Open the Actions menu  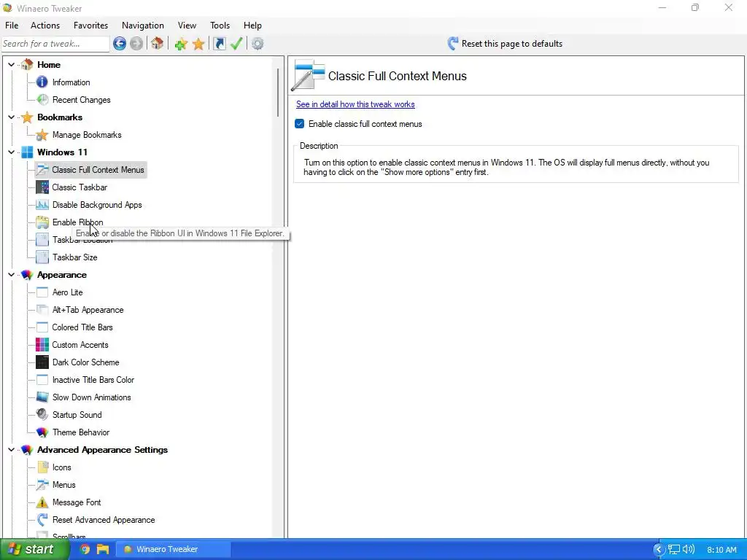pos(45,26)
